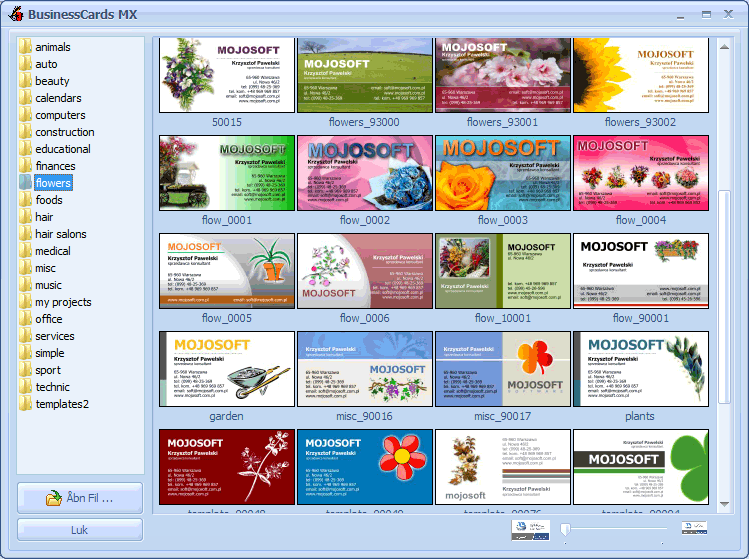Open the sport folder
Viewport: 749px width, 559px height.
[x=48, y=370]
